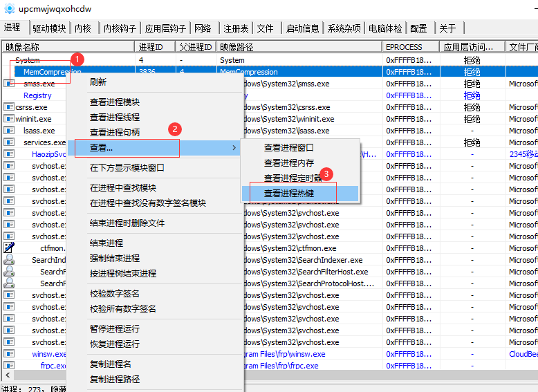Click the app icon in title bar

tap(10, 9)
